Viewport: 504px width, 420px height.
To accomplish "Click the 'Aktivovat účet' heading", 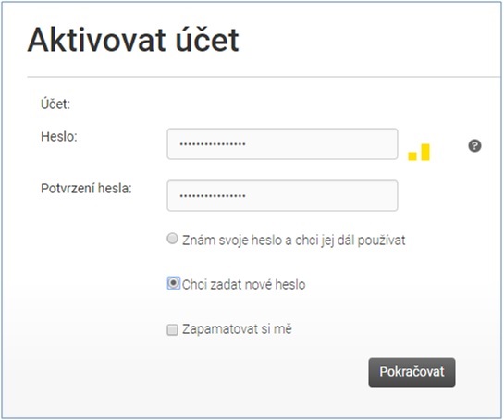I will (133, 40).
